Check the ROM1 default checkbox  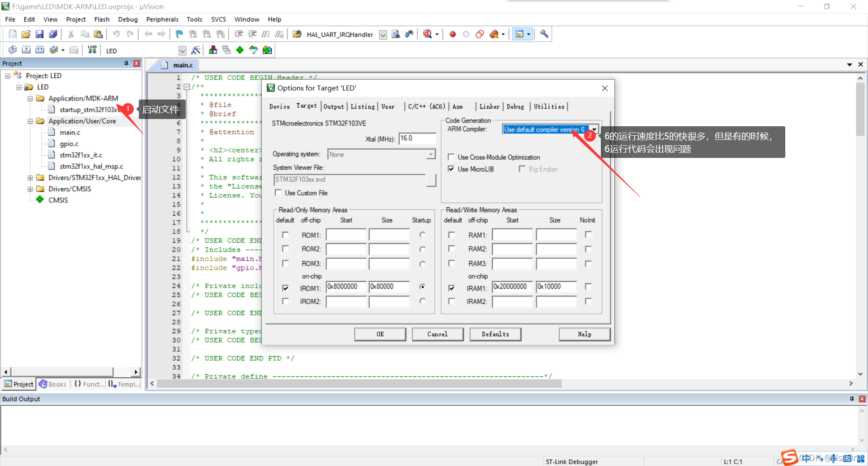[285, 235]
